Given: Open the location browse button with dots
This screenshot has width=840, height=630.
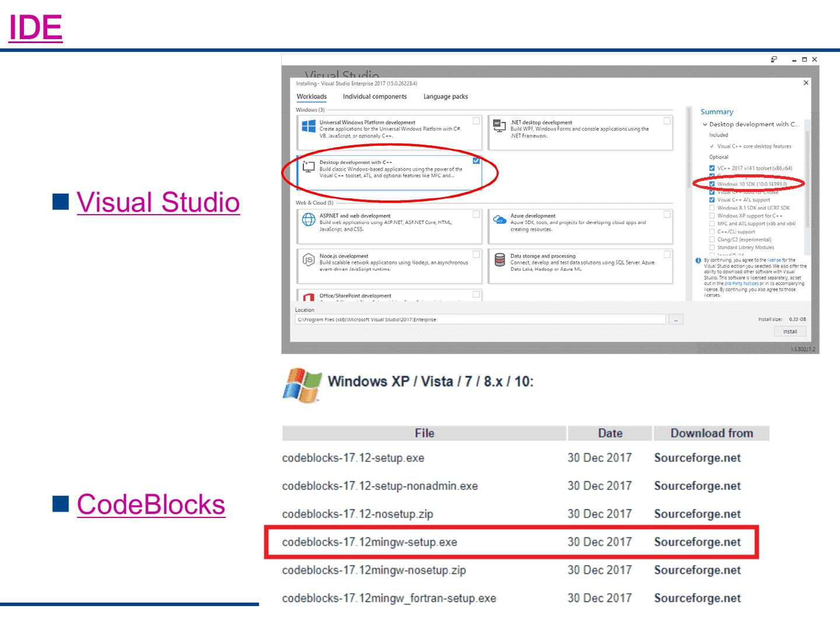Looking at the screenshot, I should coord(675,320).
